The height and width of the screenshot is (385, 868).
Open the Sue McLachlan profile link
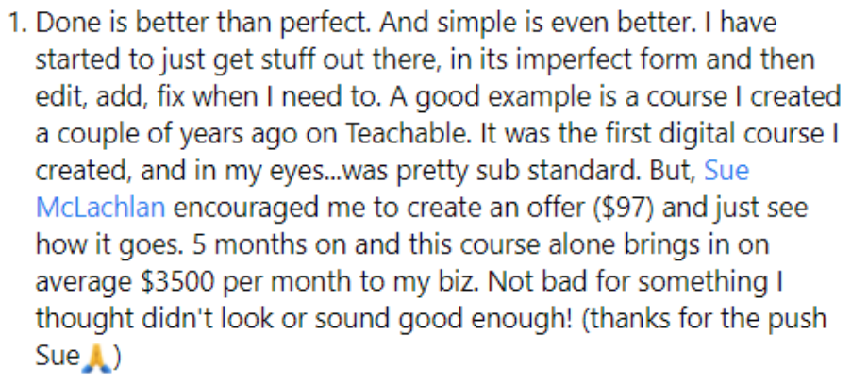[726, 173]
